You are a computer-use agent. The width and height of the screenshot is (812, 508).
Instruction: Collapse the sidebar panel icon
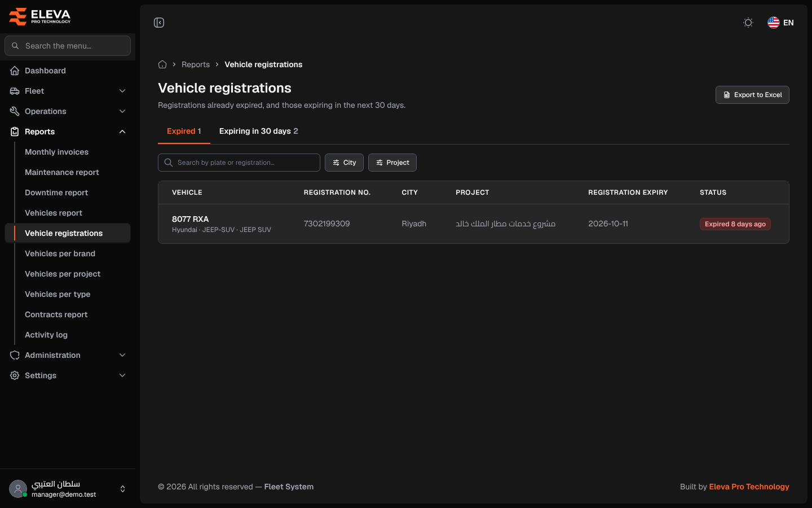click(159, 23)
